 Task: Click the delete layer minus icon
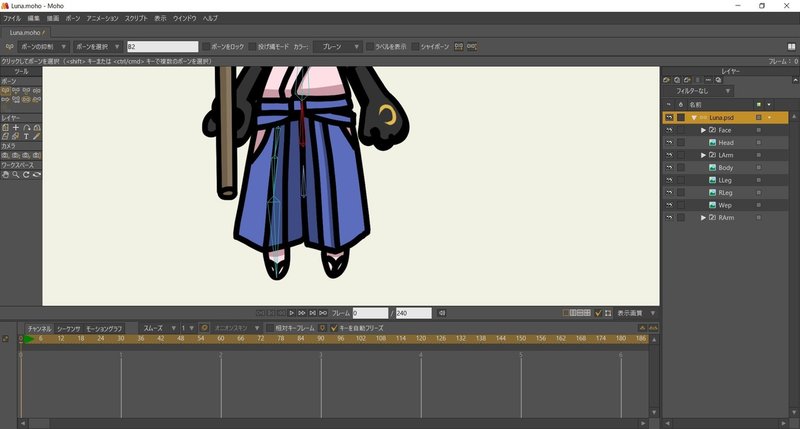pos(708,80)
